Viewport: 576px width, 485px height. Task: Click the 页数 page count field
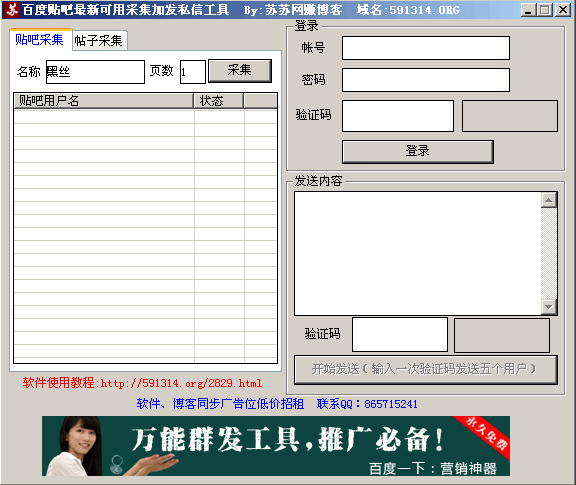tap(192, 72)
